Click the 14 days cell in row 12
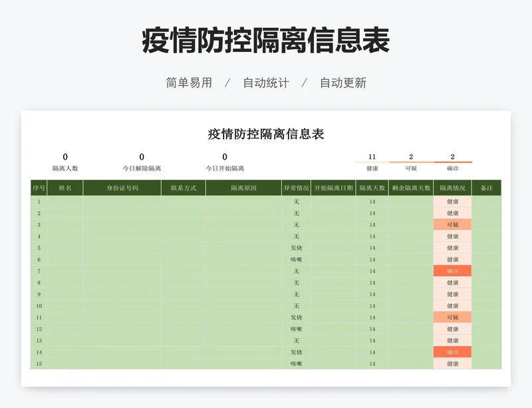The width and height of the screenshot is (532, 408). (x=372, y=329)
